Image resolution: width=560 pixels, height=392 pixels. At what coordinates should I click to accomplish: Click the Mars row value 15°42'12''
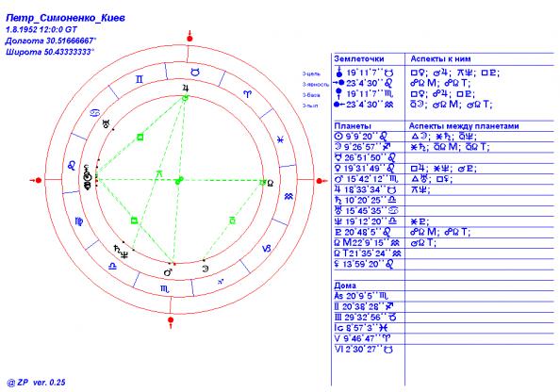(x=366, y=179)
